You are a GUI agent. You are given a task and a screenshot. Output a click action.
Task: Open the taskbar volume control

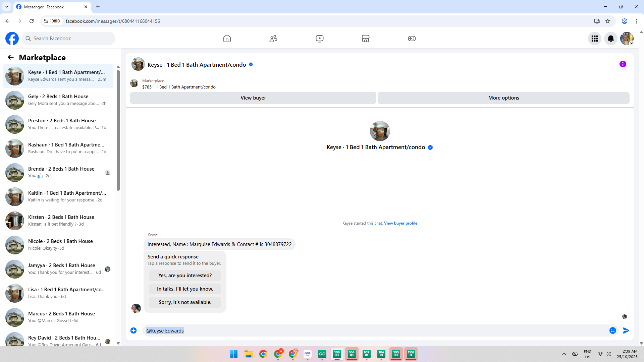(x=608, y=354)
